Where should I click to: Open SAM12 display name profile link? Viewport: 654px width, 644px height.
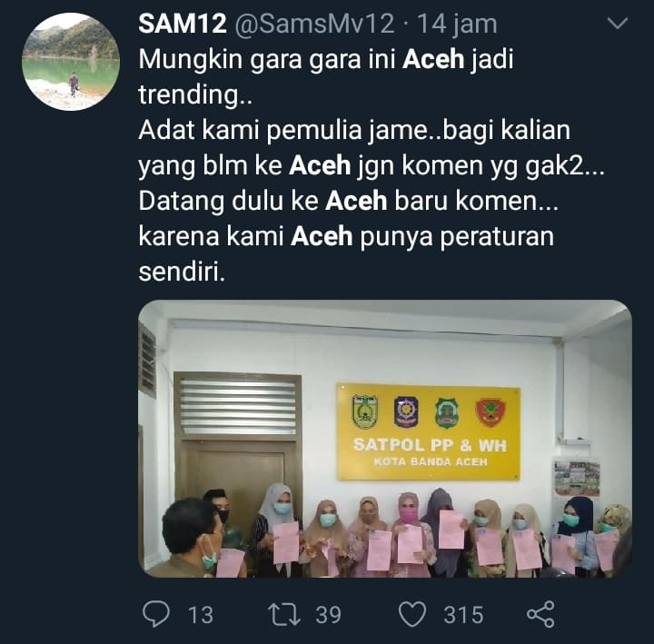click(183, 24)
